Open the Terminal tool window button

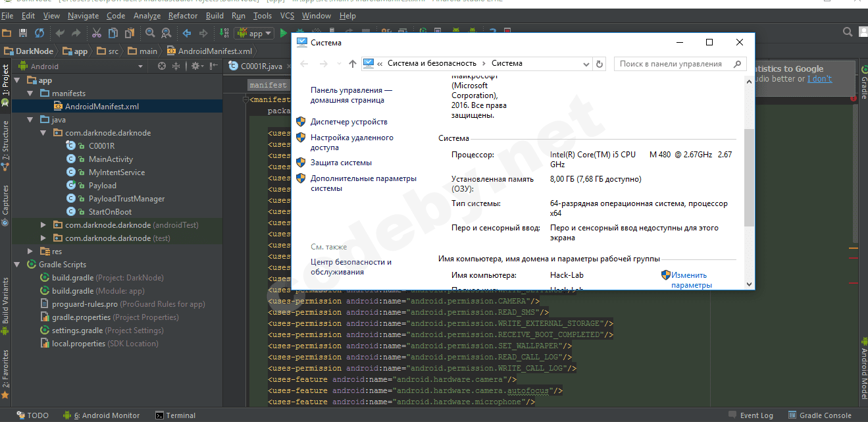(x=175, y=415)
